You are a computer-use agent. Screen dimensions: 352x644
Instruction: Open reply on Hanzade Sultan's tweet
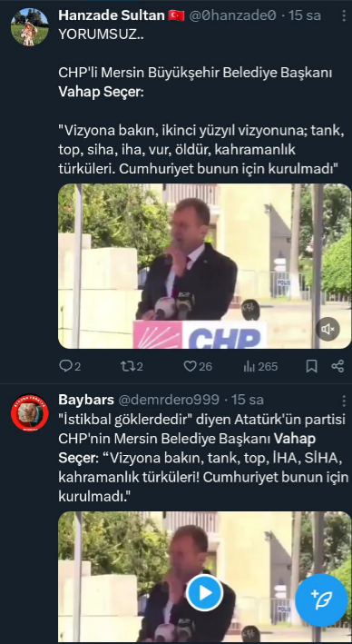(70, 366)
